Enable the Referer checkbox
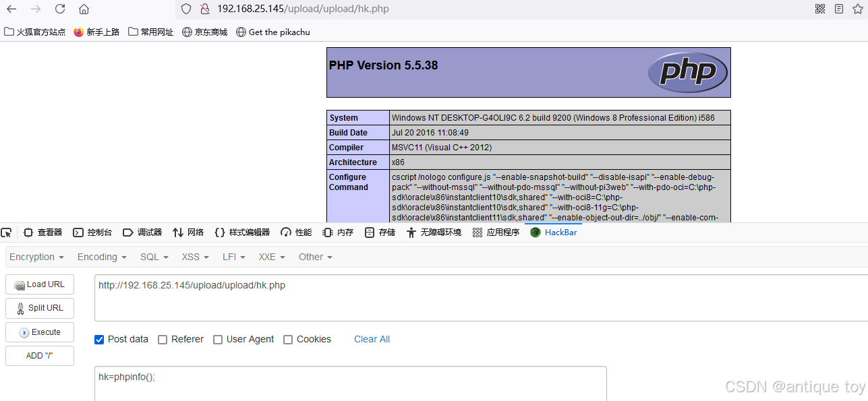The height and width of the screenshot is (401, 868). tap(163, 340)
